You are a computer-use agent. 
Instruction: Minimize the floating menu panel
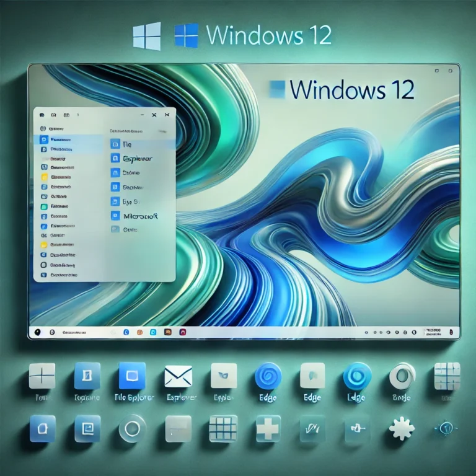[142, 115]
